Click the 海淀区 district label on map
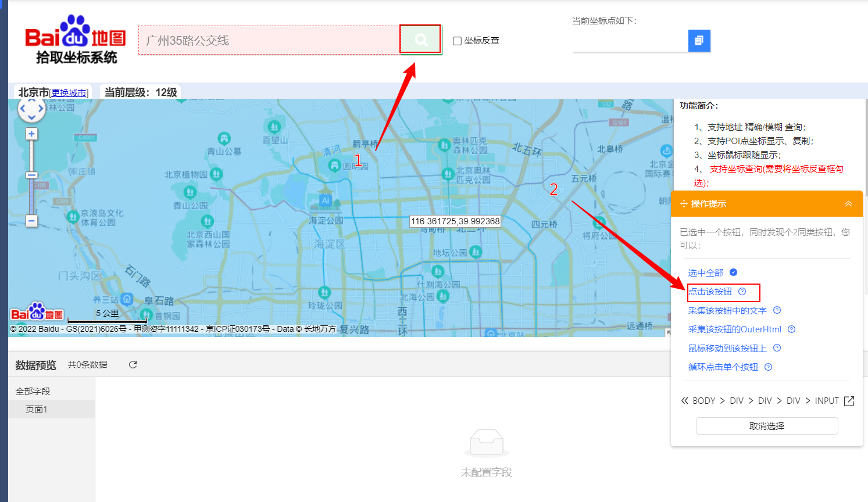The image size is (868, 502). tap(329, 244)
